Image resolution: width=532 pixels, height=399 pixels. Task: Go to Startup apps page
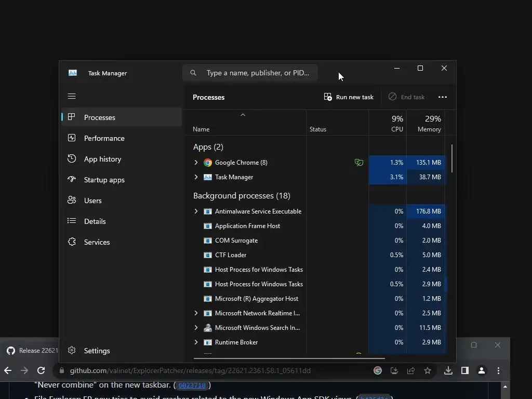[122, 180]
